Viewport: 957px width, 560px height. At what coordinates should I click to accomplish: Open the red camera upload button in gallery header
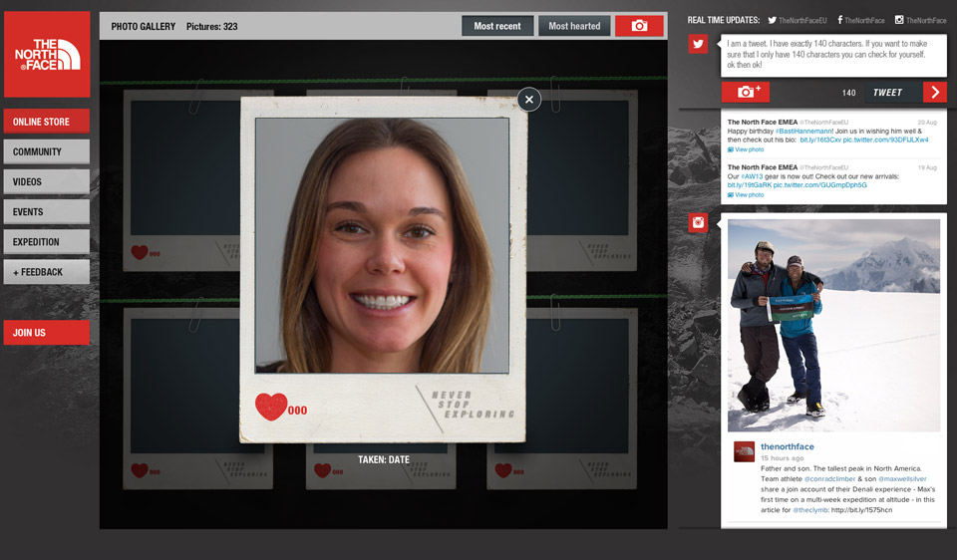coord(639,26)
